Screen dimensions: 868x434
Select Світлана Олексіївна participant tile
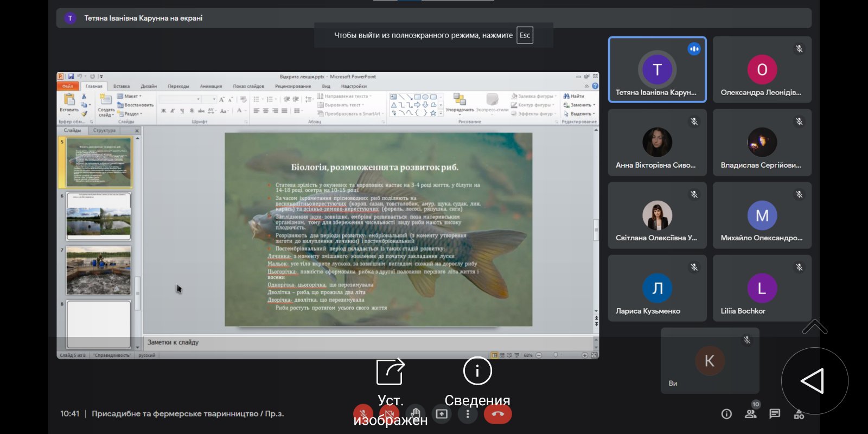[x=657, y=215]
